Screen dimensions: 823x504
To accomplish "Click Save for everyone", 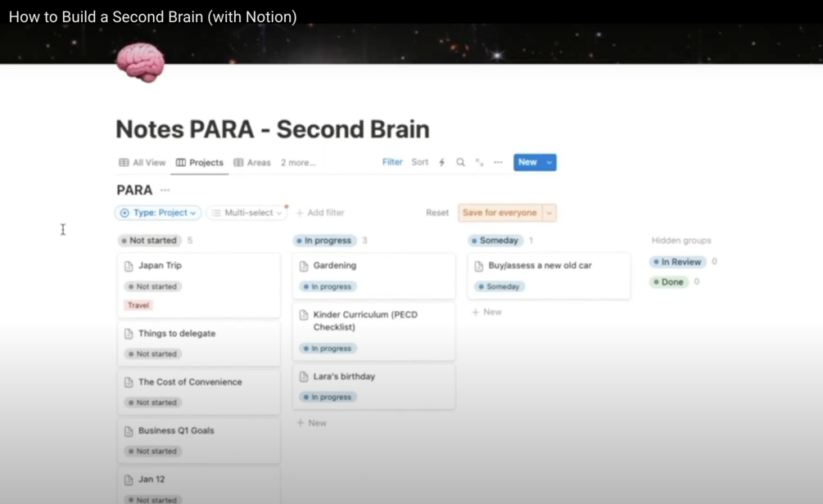I will point(500,213).
